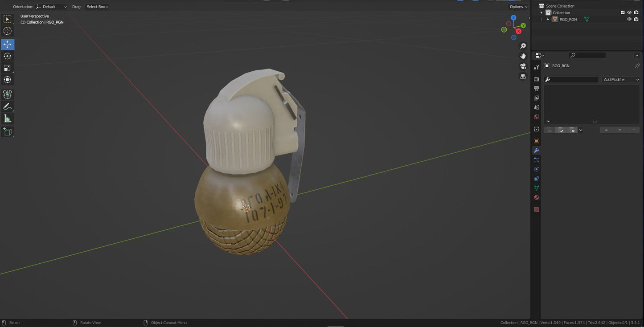Click the properties search field
Image resolution: width=644 pixels, height=327 pixels.
coord(587,55)
